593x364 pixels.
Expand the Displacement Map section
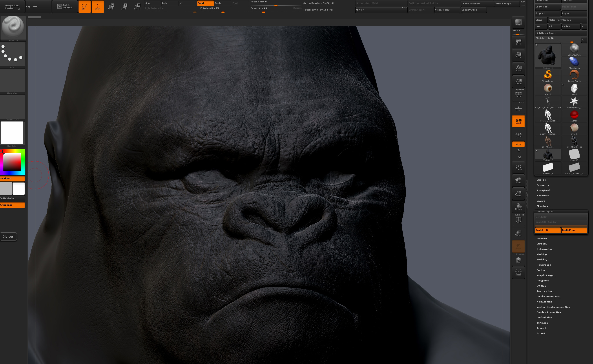pos(548,297)
